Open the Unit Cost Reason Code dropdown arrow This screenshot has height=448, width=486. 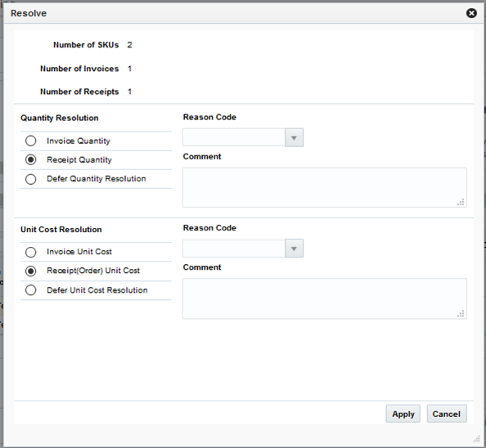(x=294, y=249)
